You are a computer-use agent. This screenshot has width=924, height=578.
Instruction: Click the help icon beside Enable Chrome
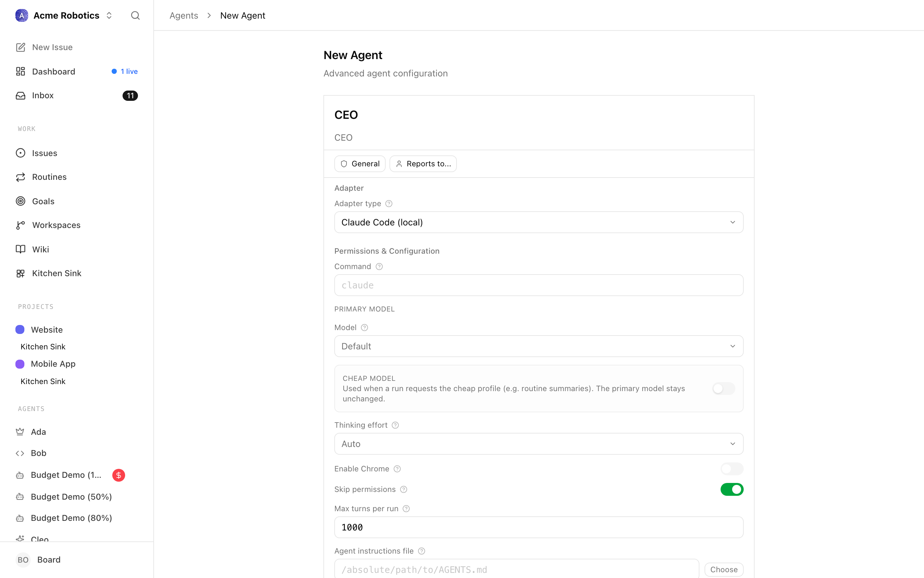pyautogui.click(x=397, y=469)
